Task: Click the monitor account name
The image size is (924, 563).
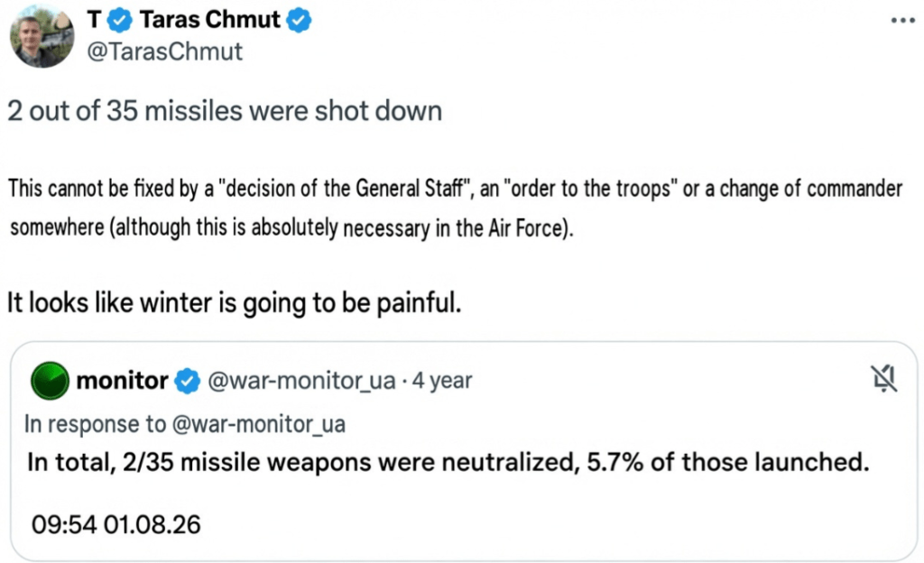Action: click(x=122, y=381)
